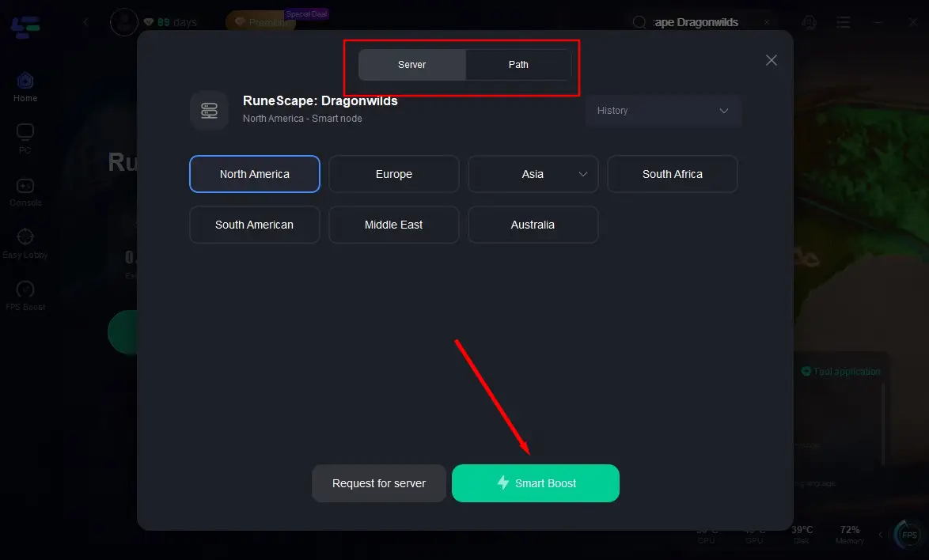Close the server selection dialog
929x560 pixels.
772,60
